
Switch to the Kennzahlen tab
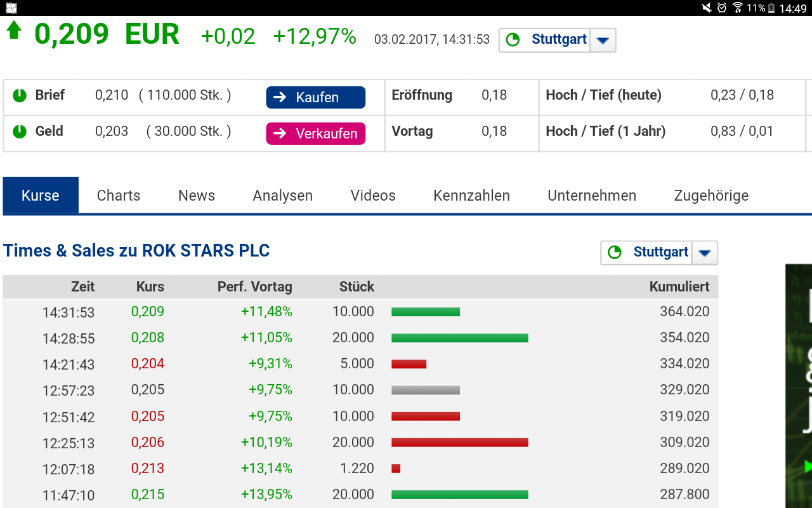(472, 196)
